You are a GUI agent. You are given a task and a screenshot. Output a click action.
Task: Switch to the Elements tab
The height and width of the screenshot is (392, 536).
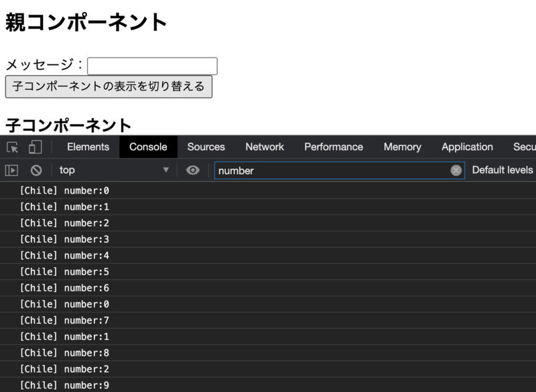(88, 147)
